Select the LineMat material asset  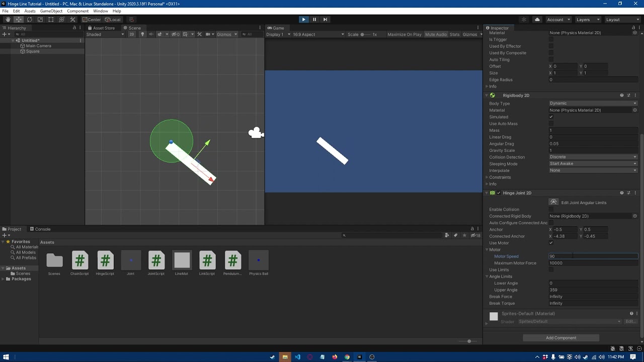182,263
